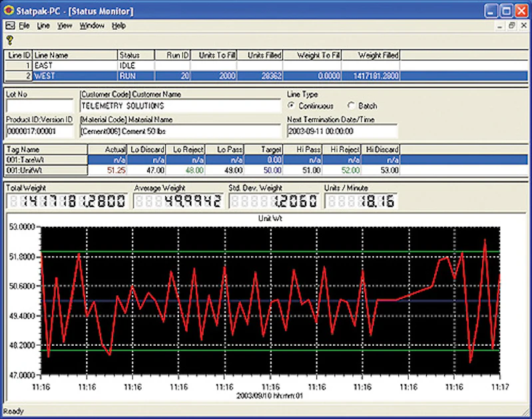Click the Std. Dev. Weight digital display
This screenshot has height=419, width=532.
274,201
